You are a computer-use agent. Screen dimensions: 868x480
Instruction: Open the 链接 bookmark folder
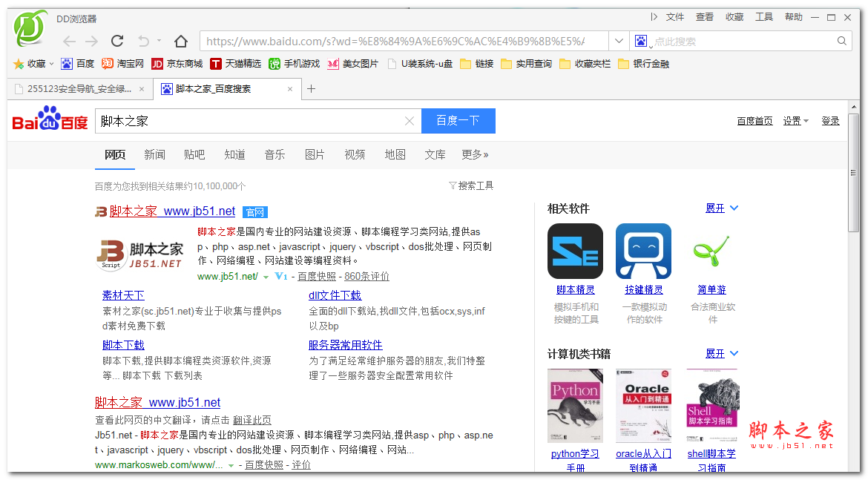(x=476, y=64)
